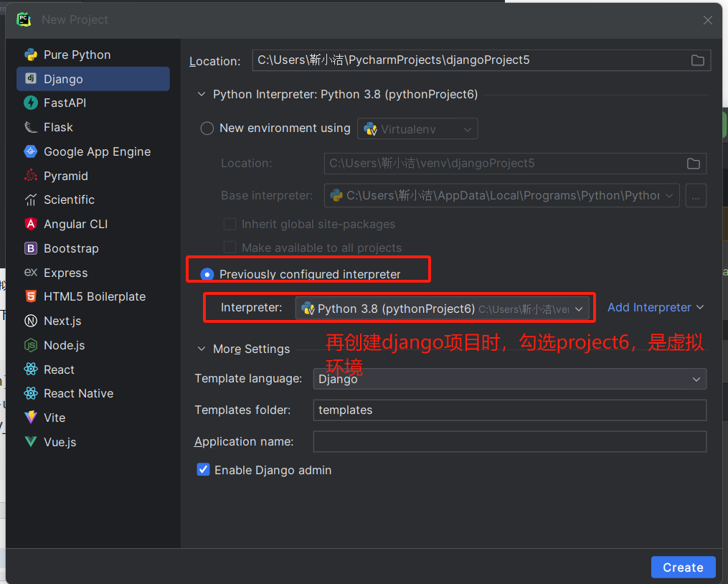Click ellipsis button beside Base interpreter
Image resolution: width=728 pixels, height=584 pixels.
coord(696,196)
